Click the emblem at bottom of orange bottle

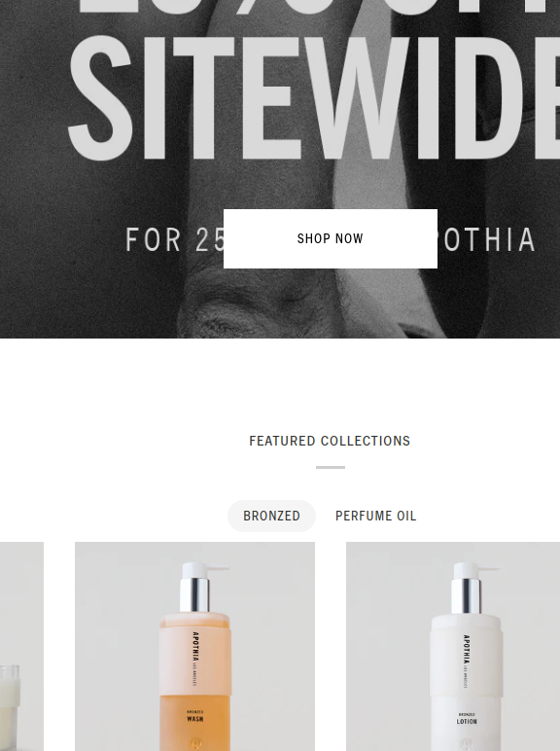(x=195, y=744)
